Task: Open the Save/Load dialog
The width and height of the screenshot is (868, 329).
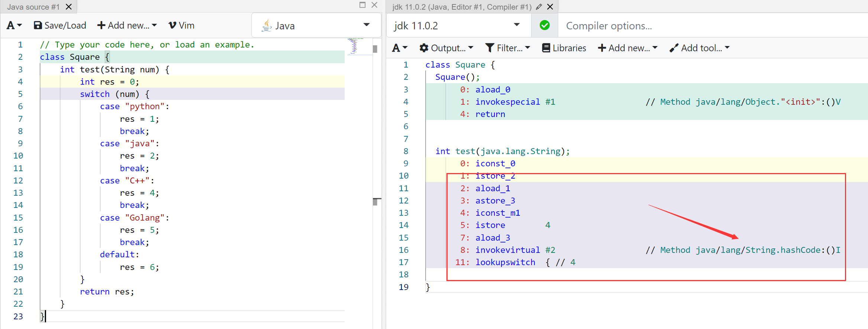Action: tap(60, 25)
